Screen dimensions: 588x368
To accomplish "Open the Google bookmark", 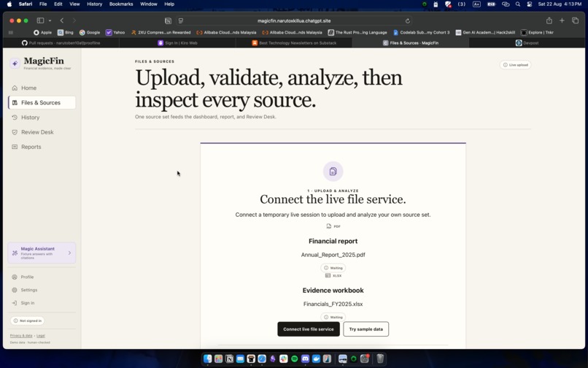I will tap(90, 33).
